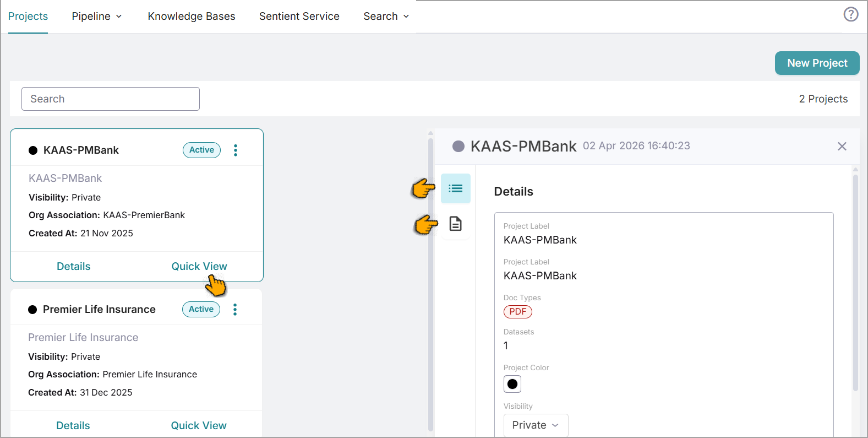This screenshot has width=868, height=438.
Task: Expand the Pipeline menu
Action: point(97,17)
